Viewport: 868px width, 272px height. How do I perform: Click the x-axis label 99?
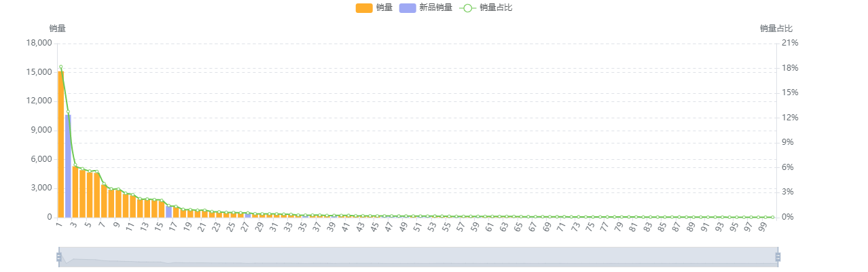761,227
